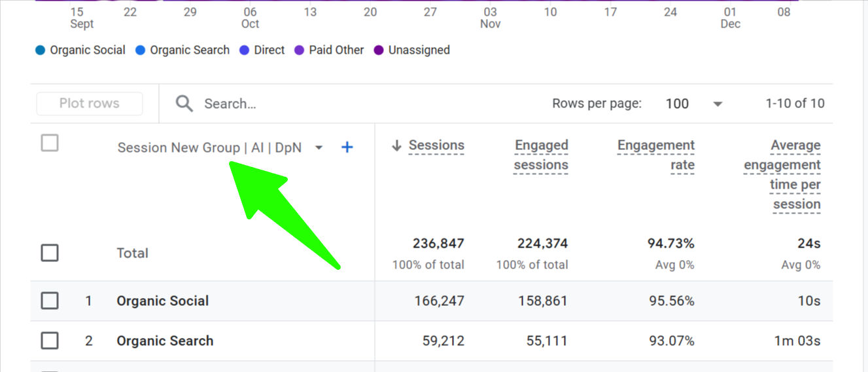
Task: Click the Organic Social row name
Action: click(x=163, y=301)
